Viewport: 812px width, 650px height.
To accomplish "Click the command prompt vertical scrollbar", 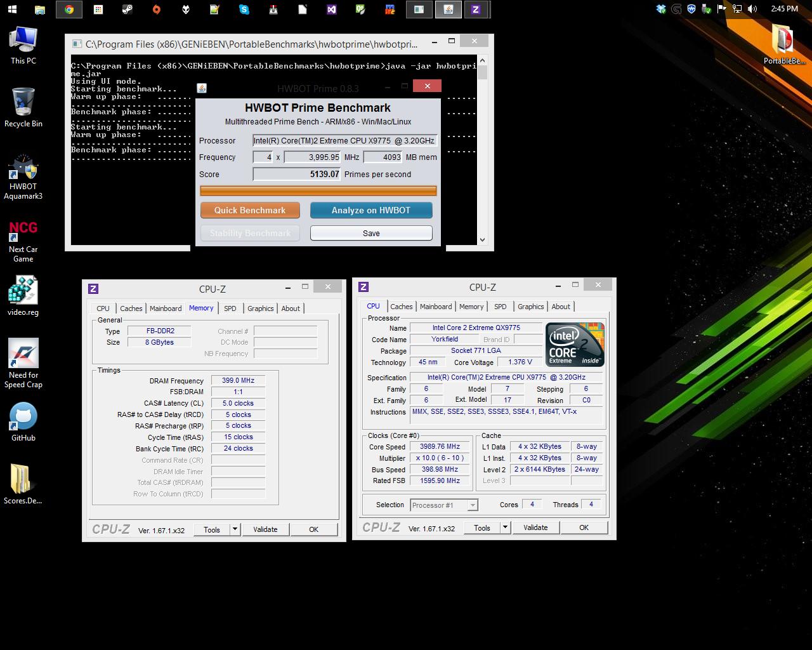I will pyautogui.click(x=483, y=150).
